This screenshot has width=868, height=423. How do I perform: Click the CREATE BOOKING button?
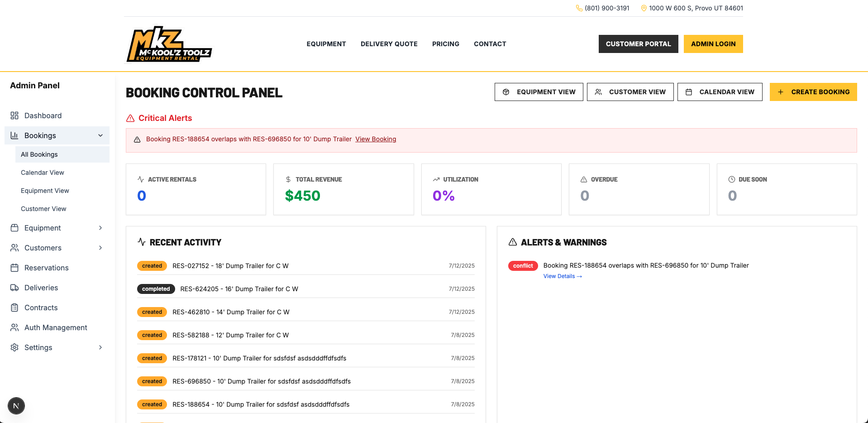(x=813, y=92)
